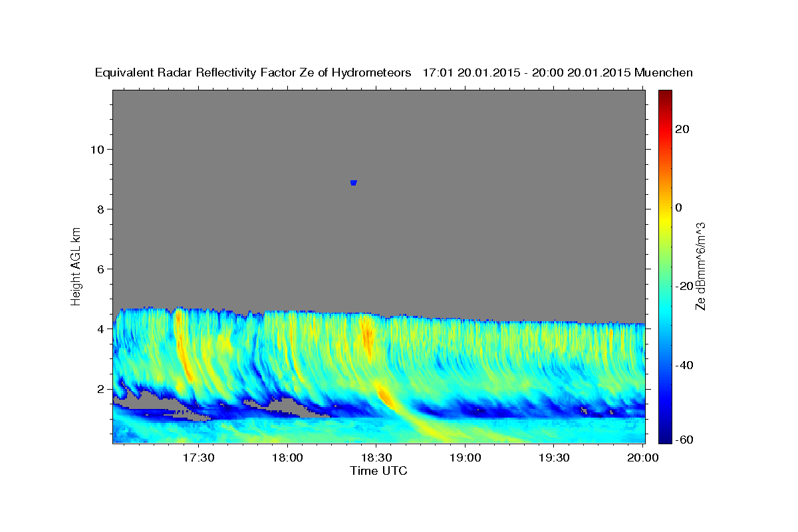798x532 pixels.
Task: Click the dark red top of the colorbar
Action: click(x=664, y=95)
